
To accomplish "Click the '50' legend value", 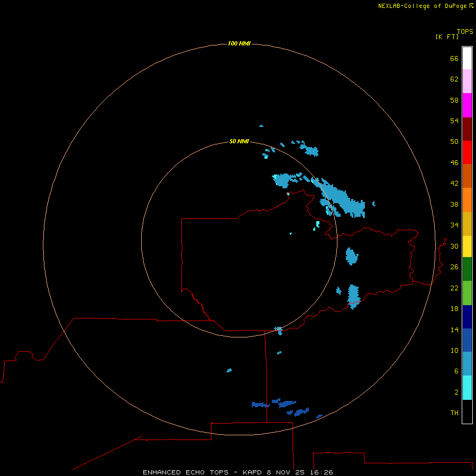I will tap(454, 142).
